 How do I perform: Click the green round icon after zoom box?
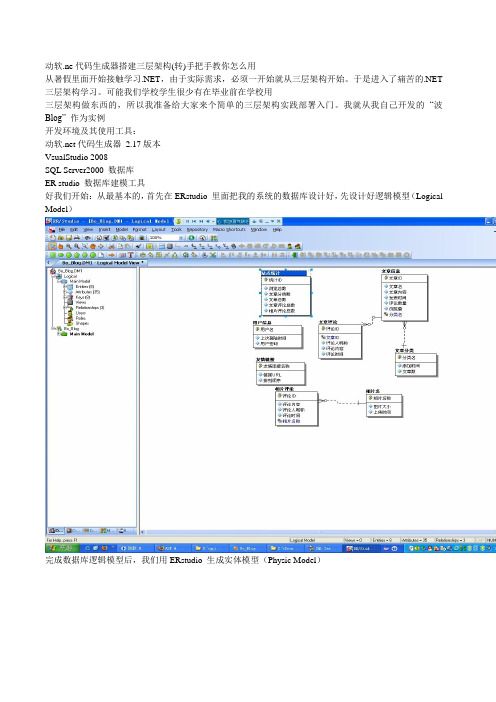pyautogui.click(x=192, y=238)
